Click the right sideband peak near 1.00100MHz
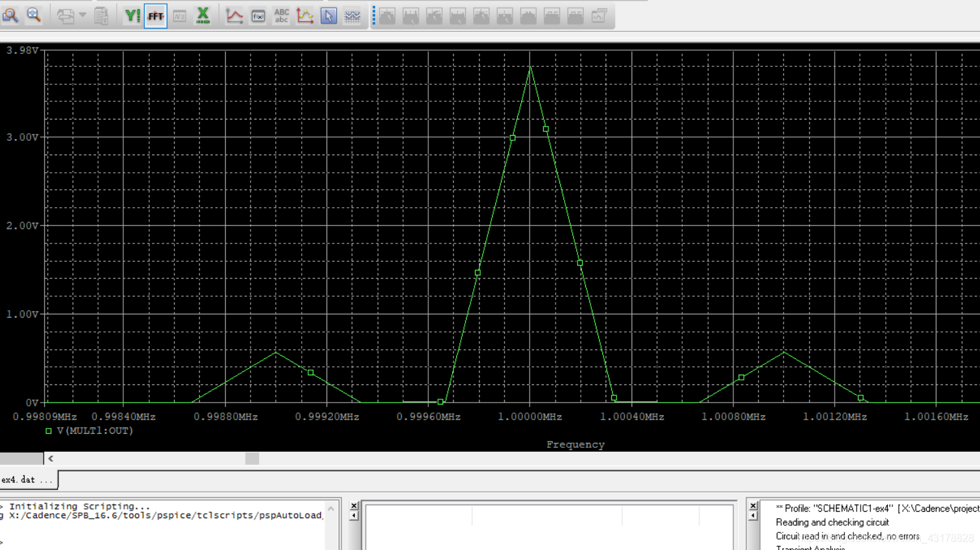 [x=784, y=353]
